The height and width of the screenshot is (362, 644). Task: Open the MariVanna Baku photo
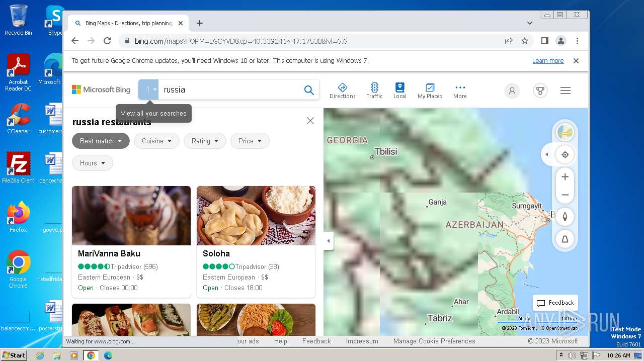[131, 216]
